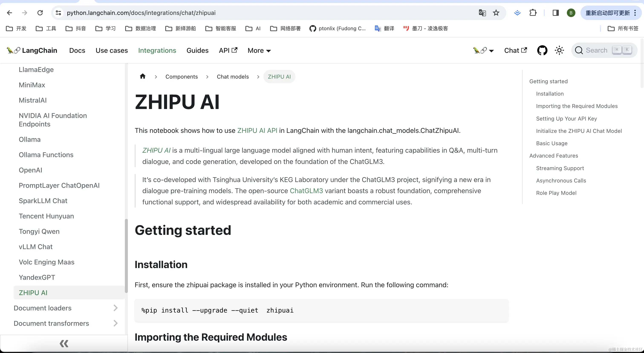This screenshot has height=353, width=644.
Task: Toggle the browser side panel icon
Action: (x=556, y=13)
